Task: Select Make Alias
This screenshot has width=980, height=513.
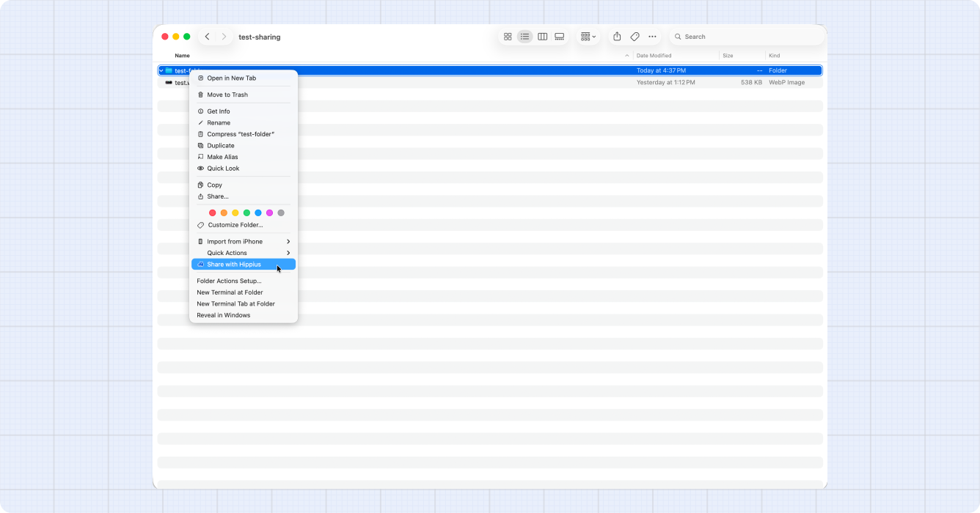Action: [x=244, y=157]
